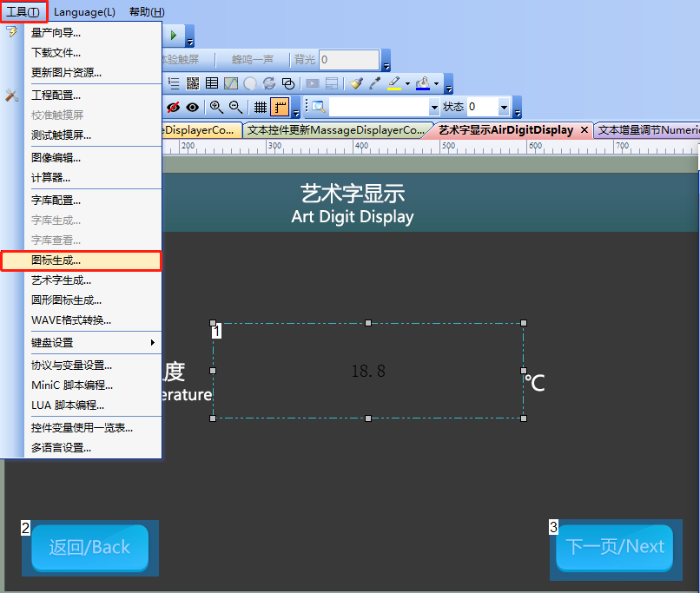Viewport: 700px width, 593px height.
Task: Click the pencil line color tool
Action: 394,83
